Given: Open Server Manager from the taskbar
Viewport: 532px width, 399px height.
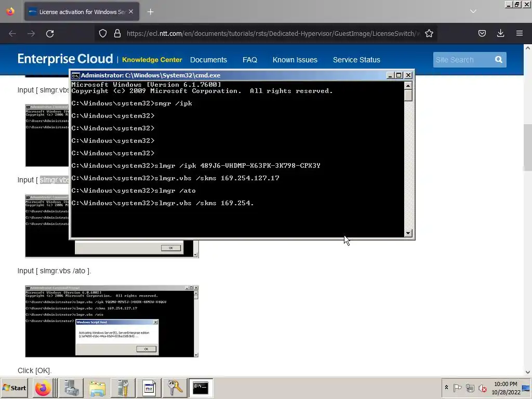Looking at the screenshot, I should point(71,388).
